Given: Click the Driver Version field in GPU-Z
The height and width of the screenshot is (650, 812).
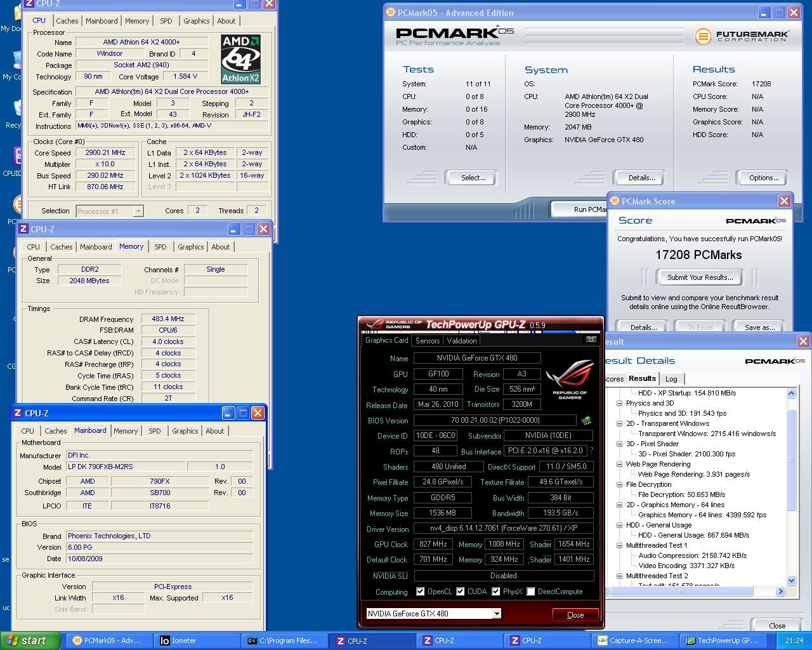Looking at the screenshot, I should tap(504, 528).
